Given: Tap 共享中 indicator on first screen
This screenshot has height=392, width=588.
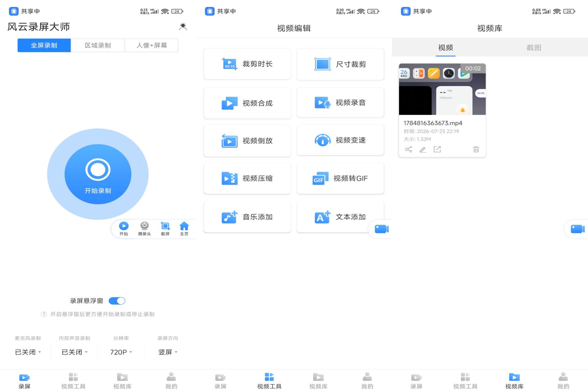Looking at the screenshot, I should click(24, 11).
